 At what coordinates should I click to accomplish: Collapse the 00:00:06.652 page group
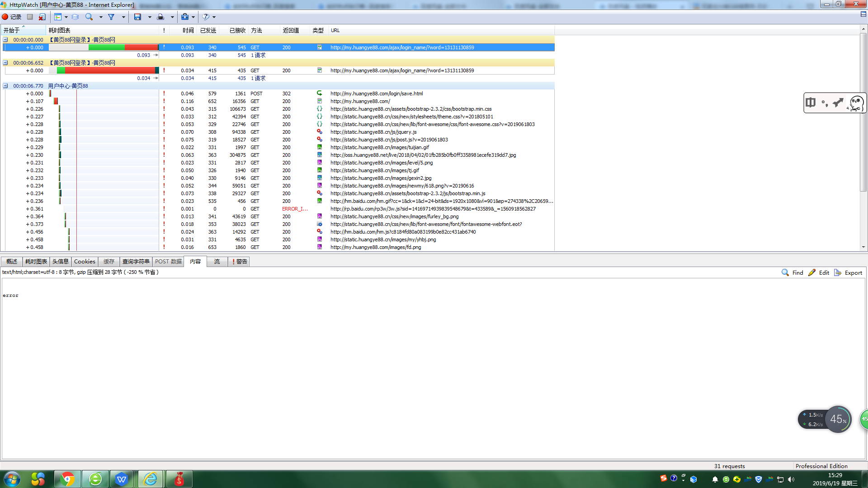pyautogui.click(x=5, y=63)
